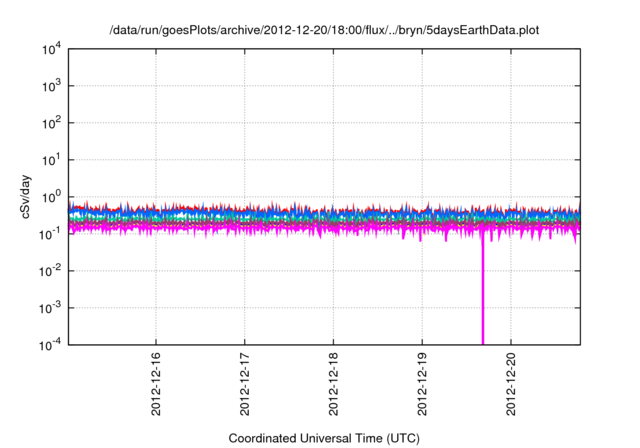
Task: Click the 10^-3 y-axis tick label
Action: pos(50,308)
